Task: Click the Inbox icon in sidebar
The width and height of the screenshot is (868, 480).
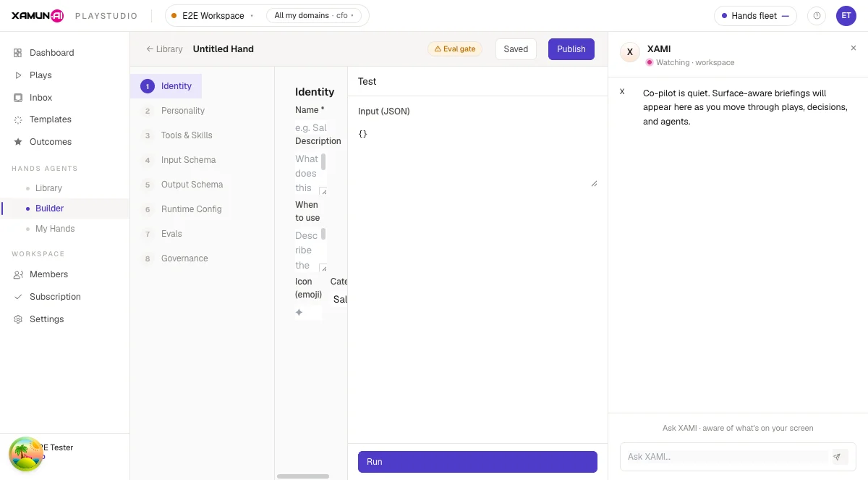Action: [x=18, y=98]
